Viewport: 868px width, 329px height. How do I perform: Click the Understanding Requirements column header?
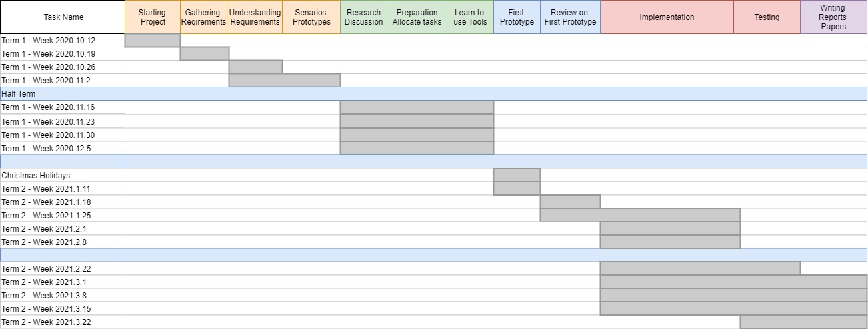pyautogui.click(x=255, y=17)
